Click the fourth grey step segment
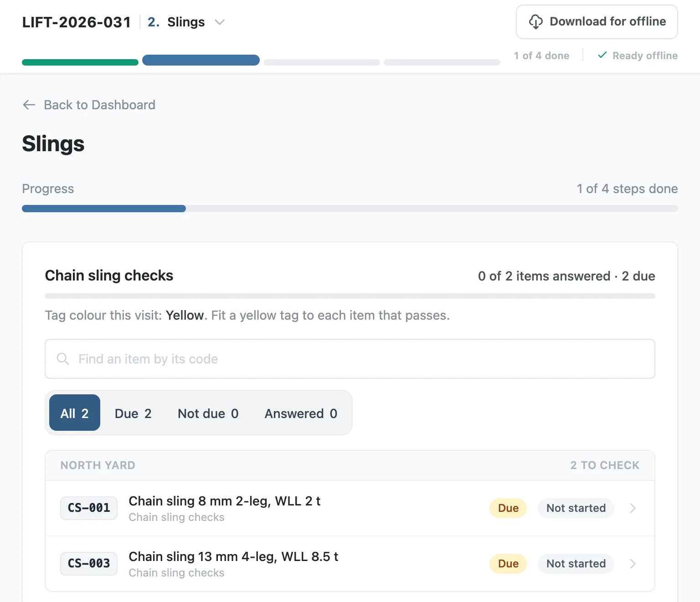 (442, 62)
